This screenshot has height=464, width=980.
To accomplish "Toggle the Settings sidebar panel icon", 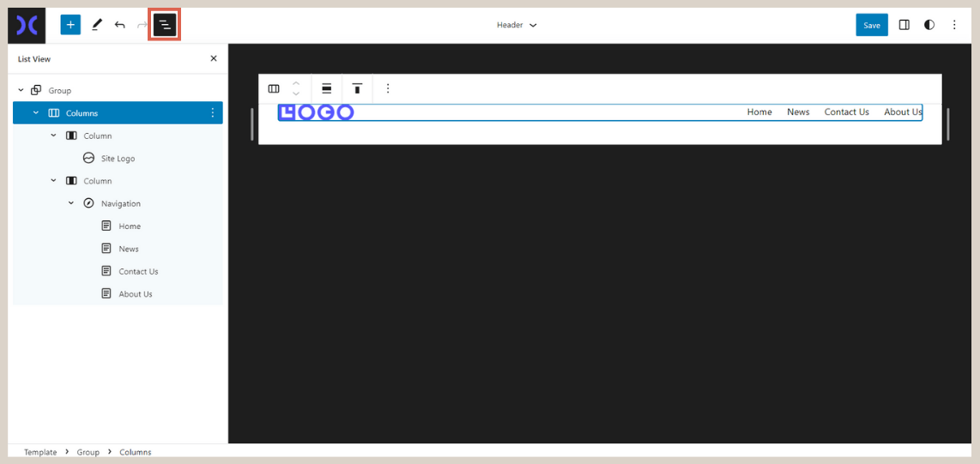I will (904, 25).
